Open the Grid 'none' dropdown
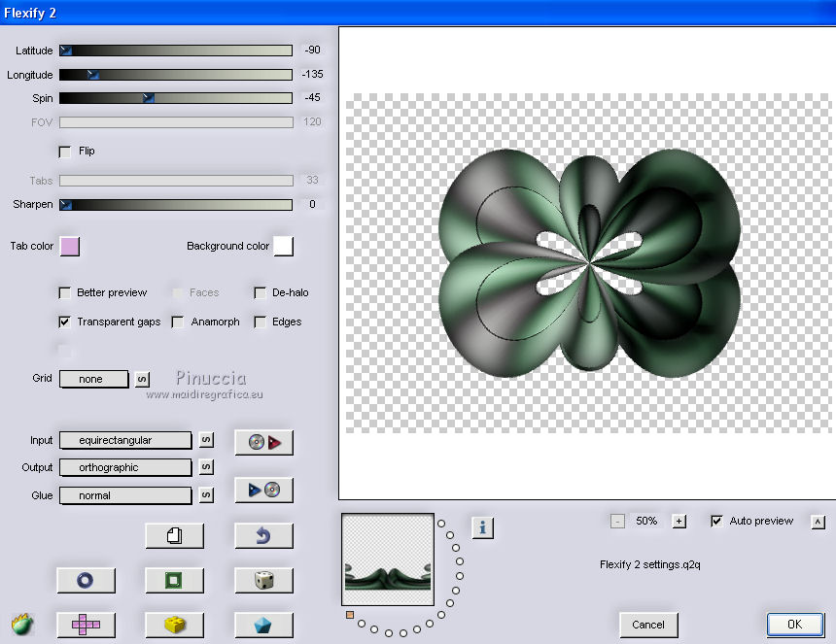Screen dimensions: 836x644 [x=94, y=379]
